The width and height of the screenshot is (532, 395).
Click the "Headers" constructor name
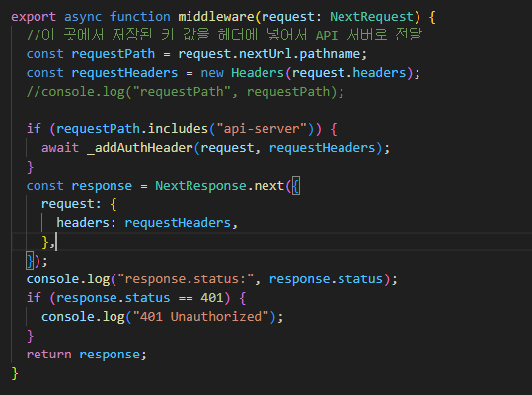pos(258,73)
